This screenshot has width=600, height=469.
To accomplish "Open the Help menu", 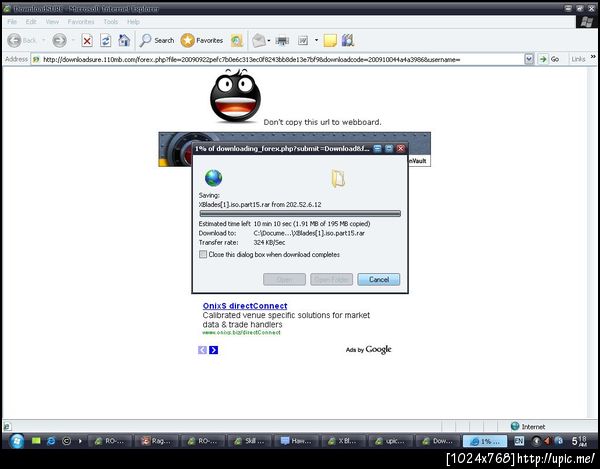I will [133, 22].
